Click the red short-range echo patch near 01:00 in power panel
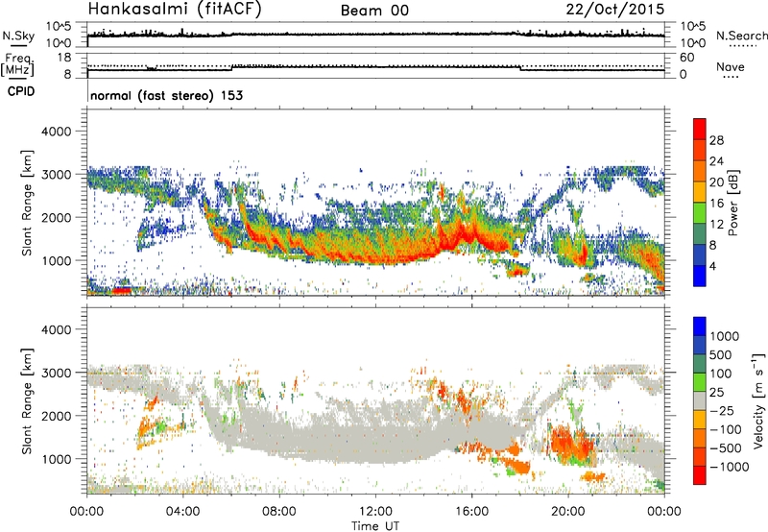Viewport: 768px width, 532px height. (122, 291)
